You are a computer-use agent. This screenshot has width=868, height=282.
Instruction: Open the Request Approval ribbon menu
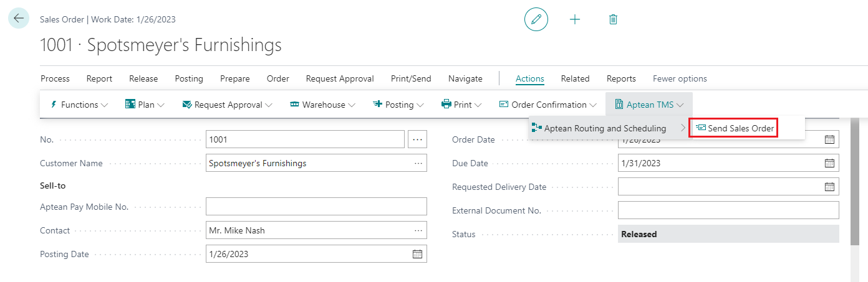coord(227,105)
